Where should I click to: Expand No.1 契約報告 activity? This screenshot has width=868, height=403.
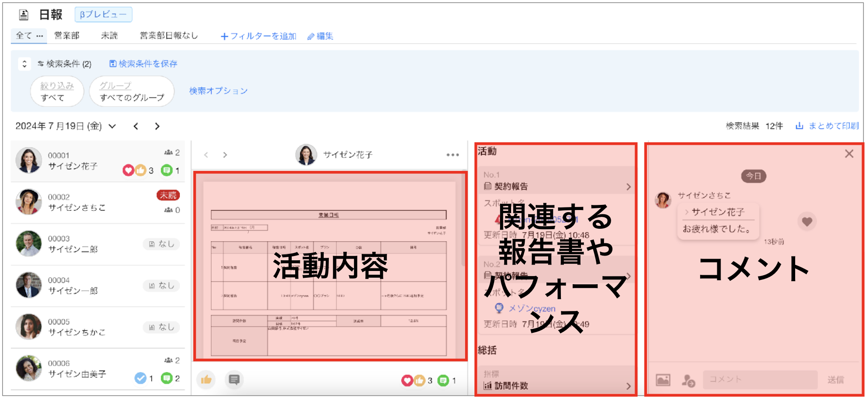[x=555, y=181]
